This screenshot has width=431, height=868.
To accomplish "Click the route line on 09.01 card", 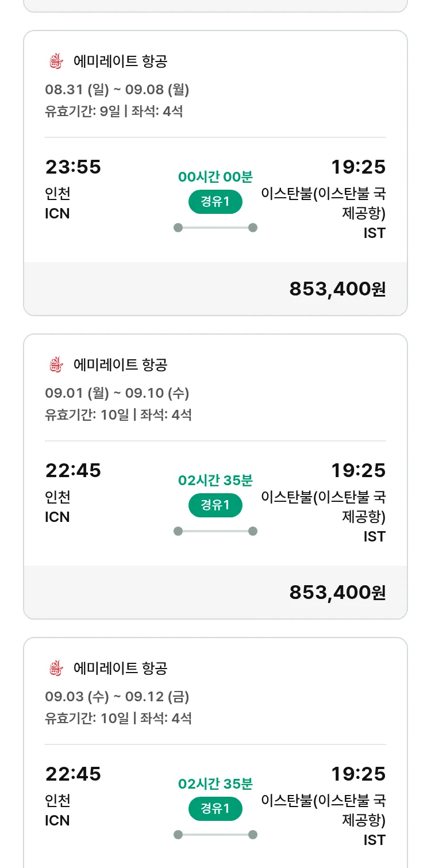I will pos(215,531).
